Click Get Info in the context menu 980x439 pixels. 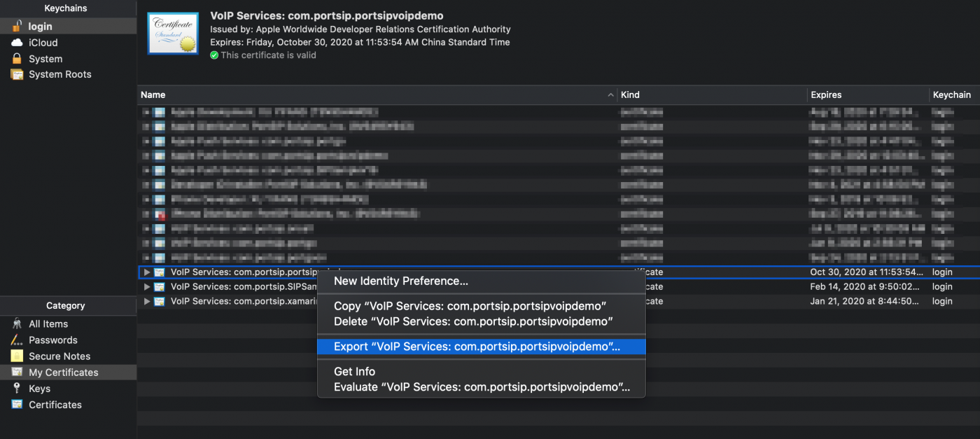point(354,372)
